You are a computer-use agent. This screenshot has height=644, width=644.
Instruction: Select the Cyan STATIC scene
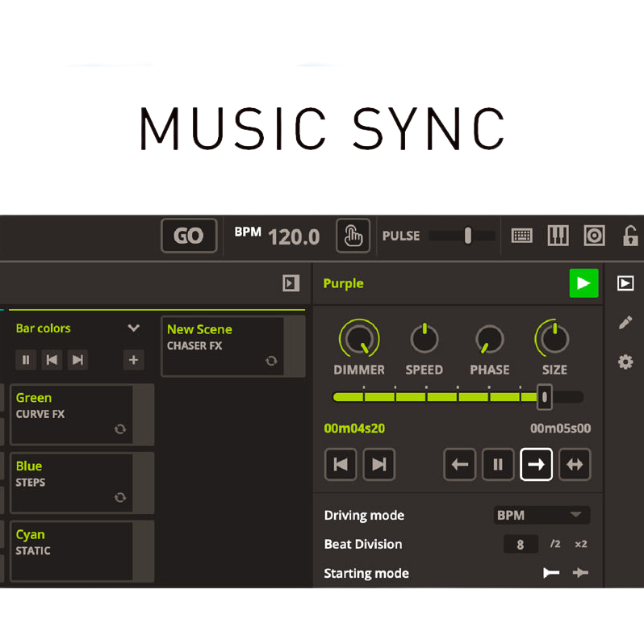(x=82, y=551)
